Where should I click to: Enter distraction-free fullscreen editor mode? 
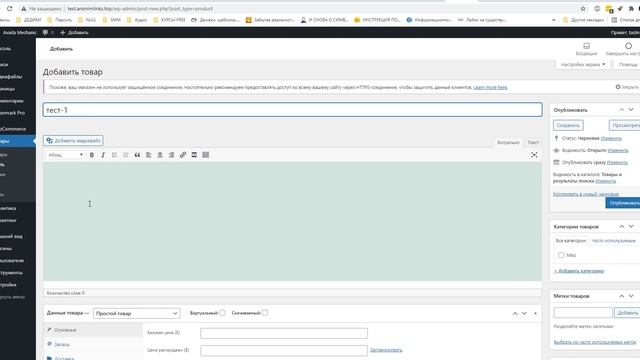pos(534,155)
